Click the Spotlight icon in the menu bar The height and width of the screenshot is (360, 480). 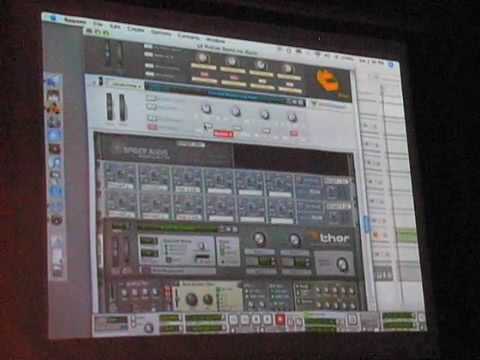(x=391, y=65)
